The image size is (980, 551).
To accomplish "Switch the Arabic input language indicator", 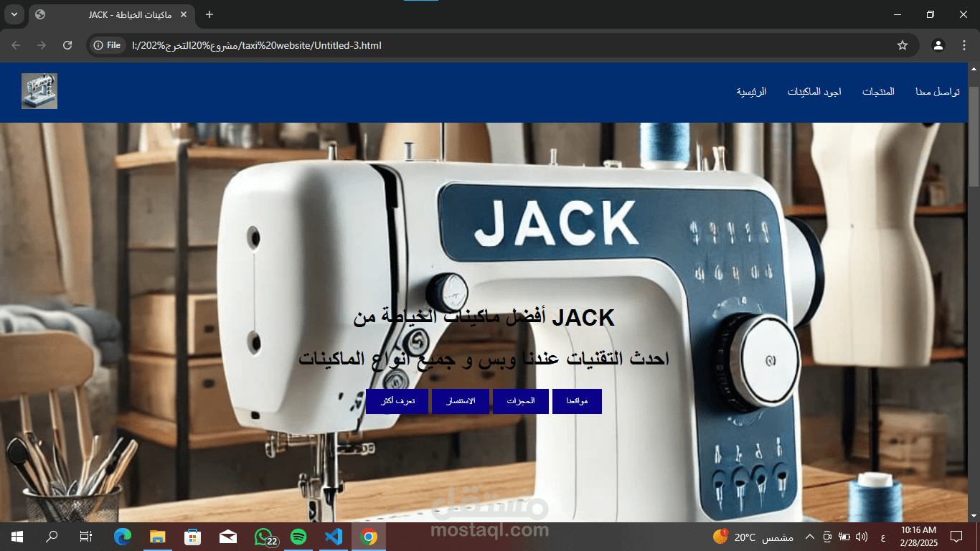I will [x=882, y=537].
